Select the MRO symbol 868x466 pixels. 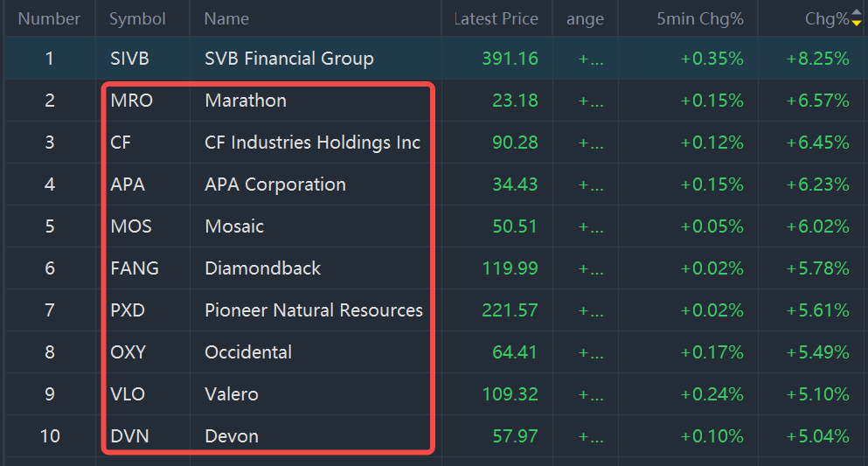pos(131,101)
